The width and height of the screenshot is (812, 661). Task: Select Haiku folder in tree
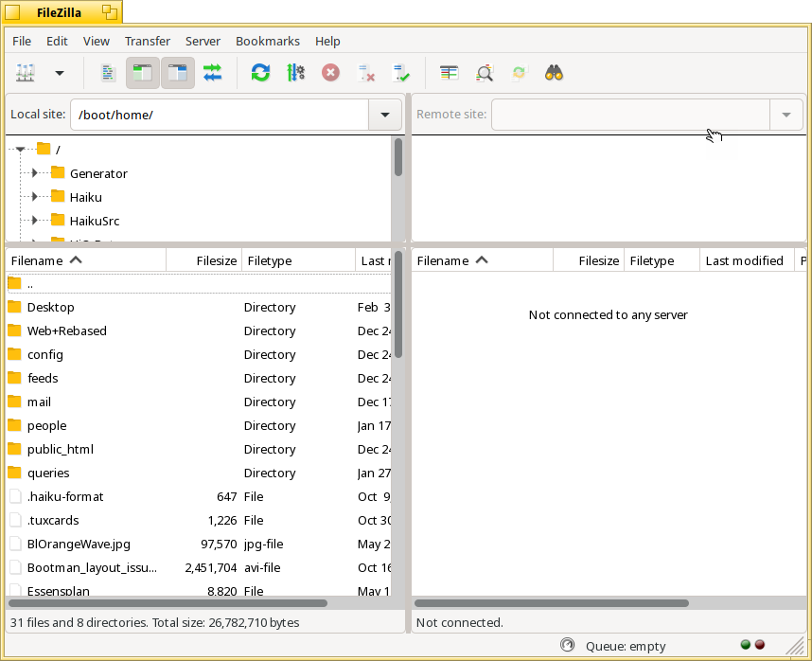click(85, 197)
